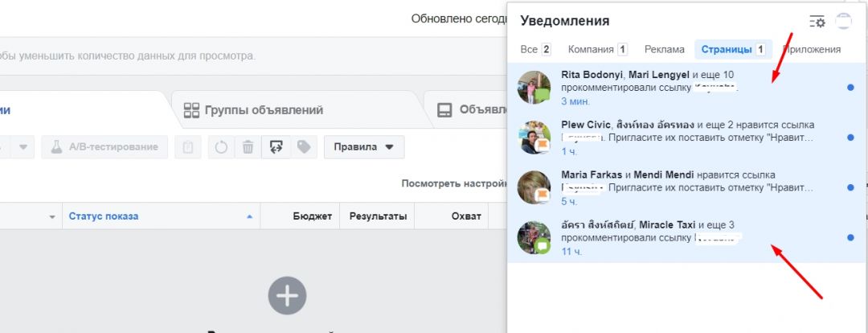Click the tag label icon in toolbar
Image resolution: width=868 pixels, height=333 pixels.
tap(303, 147)
